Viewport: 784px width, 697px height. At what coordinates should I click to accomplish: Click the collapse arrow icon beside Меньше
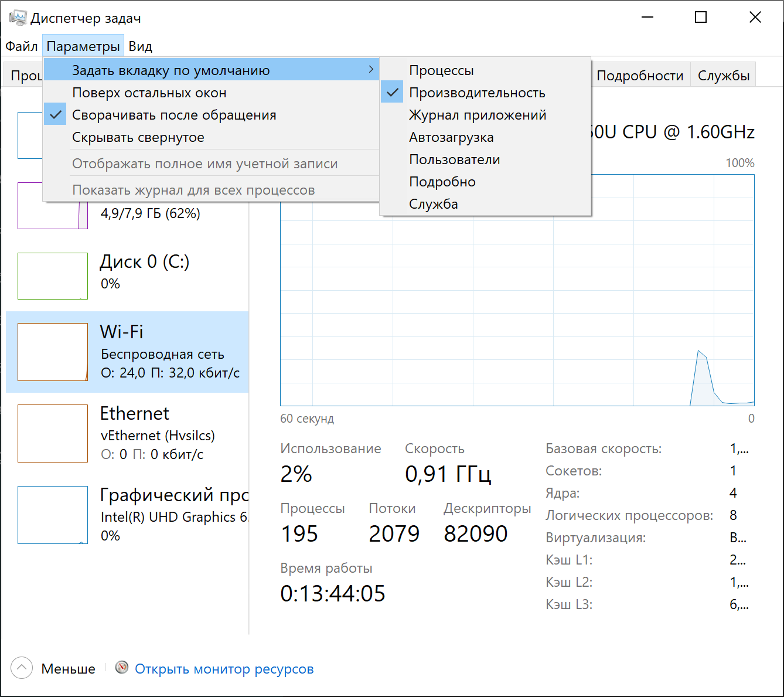(22, 668)
